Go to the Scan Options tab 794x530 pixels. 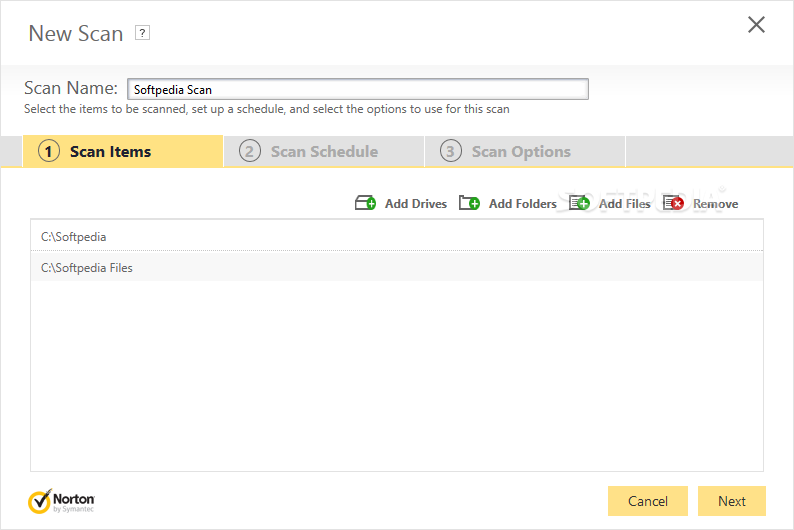coord(525,151)
